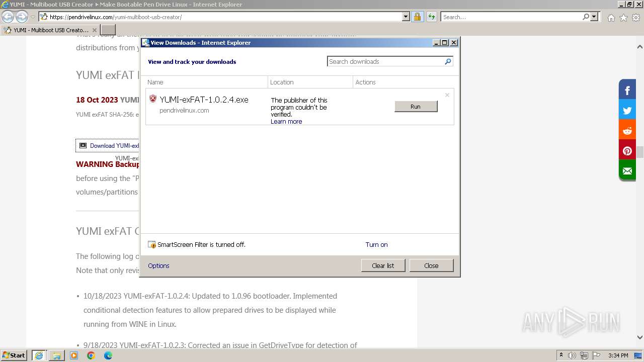Click the SmartScreen Filter warning icon
The width and height of the screenshot is (644, 362).
tap(152, 245)
